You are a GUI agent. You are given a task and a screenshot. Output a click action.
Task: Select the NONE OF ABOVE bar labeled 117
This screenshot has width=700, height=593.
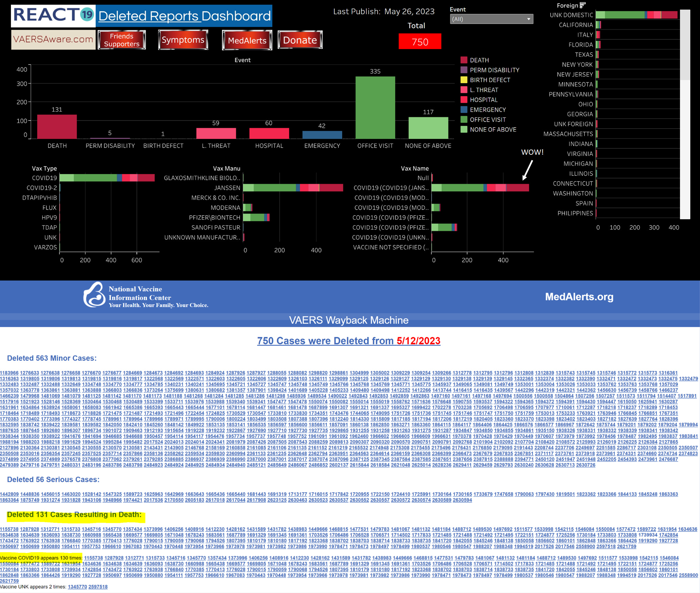[428, 128]
